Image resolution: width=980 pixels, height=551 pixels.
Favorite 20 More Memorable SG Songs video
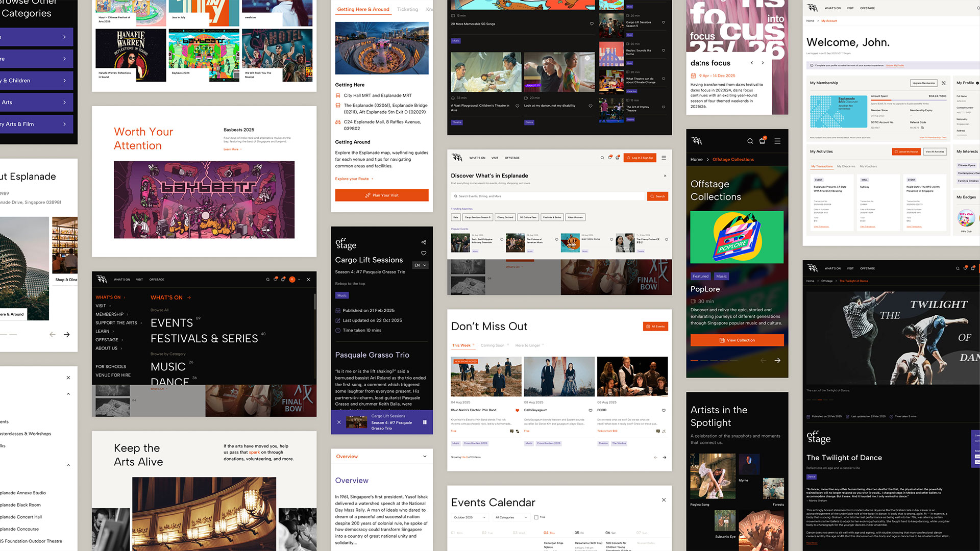click(x=592, y=23)
